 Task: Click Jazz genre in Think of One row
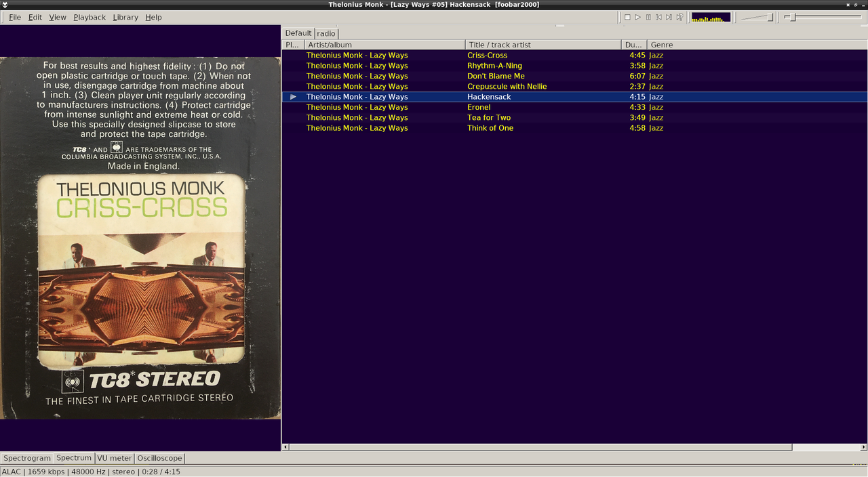656,127
